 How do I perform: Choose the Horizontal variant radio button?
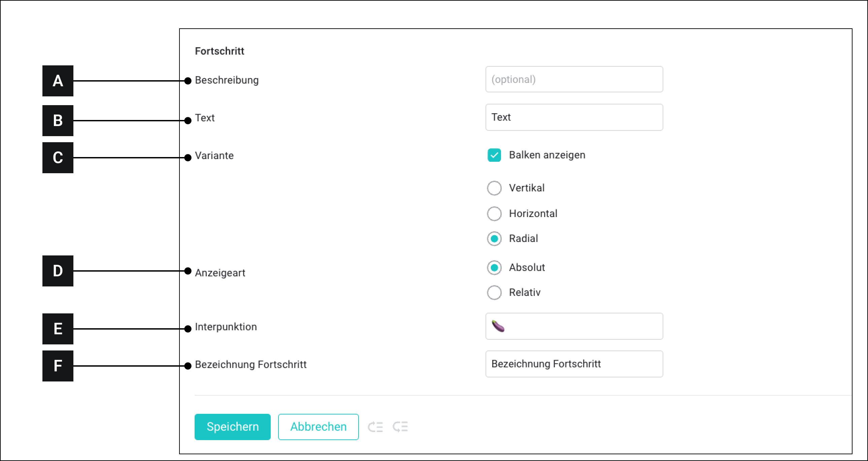[494, 214]
